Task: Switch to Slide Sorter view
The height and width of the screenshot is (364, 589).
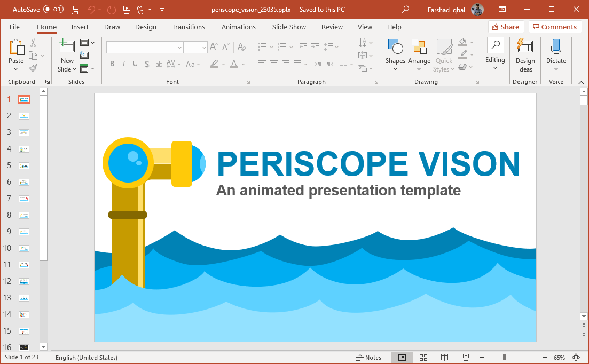Action: click(x=423, y=357)
